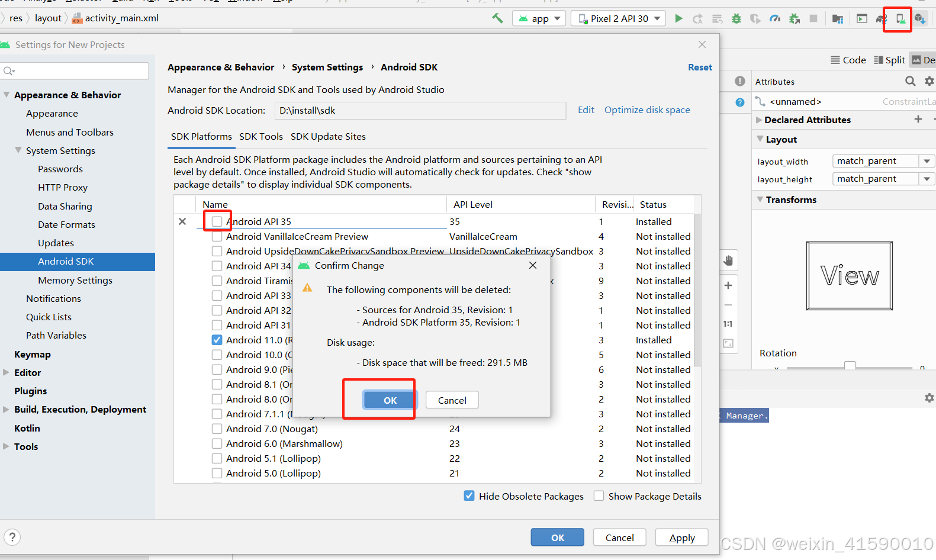The image size is (936, 560).
Task: Open the layout_height dropdown arrow
Action: click(x=927, y=179)
